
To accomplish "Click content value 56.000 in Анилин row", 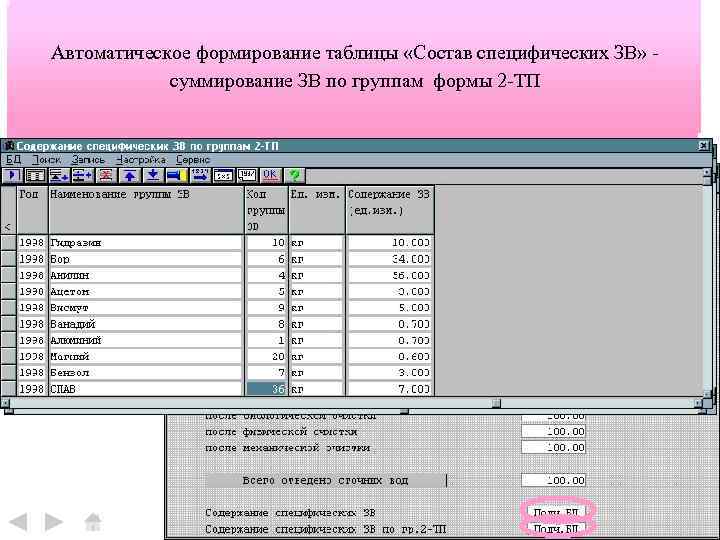I will [x=390, y=275].
